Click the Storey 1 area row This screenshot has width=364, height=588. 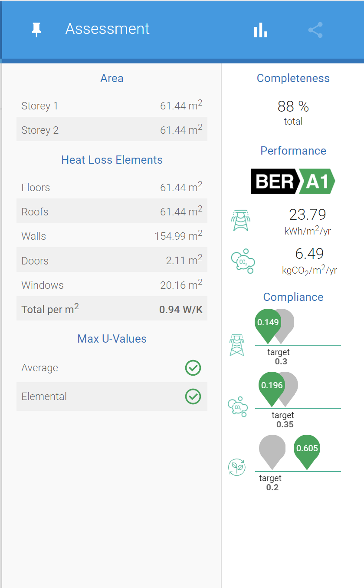112,106
